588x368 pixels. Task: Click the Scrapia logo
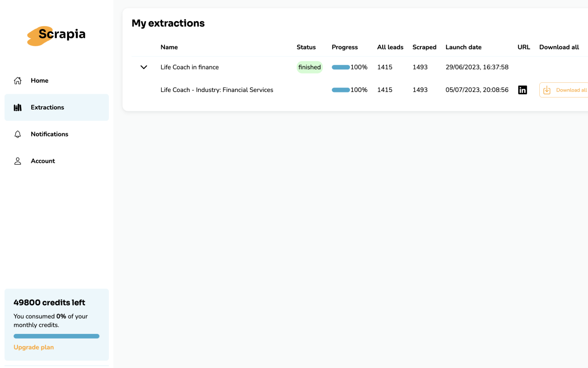(56, 35)
